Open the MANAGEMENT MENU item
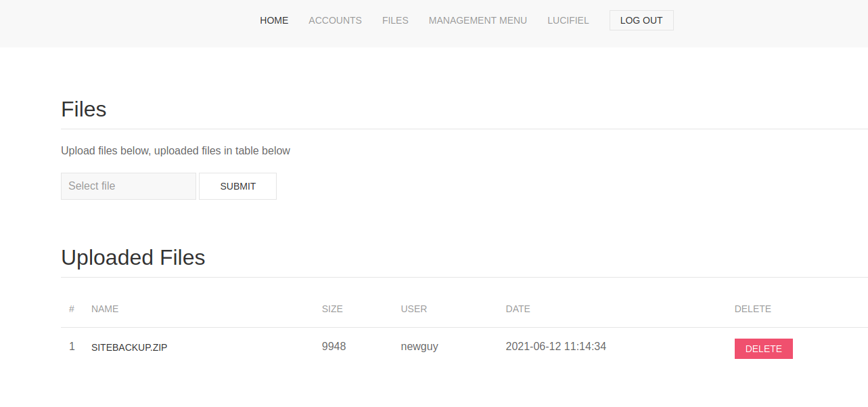 click(478, 20)
